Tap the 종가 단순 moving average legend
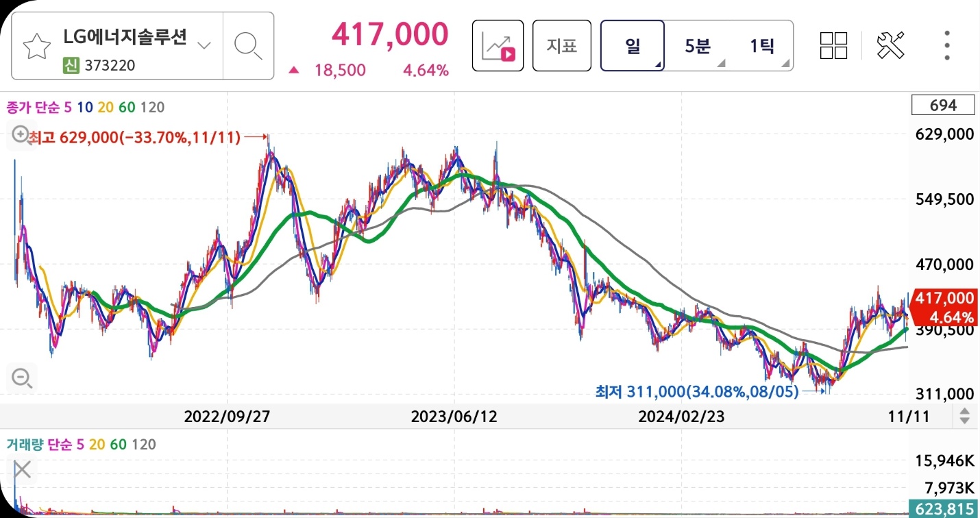The image size is (980, 518). 34,107
